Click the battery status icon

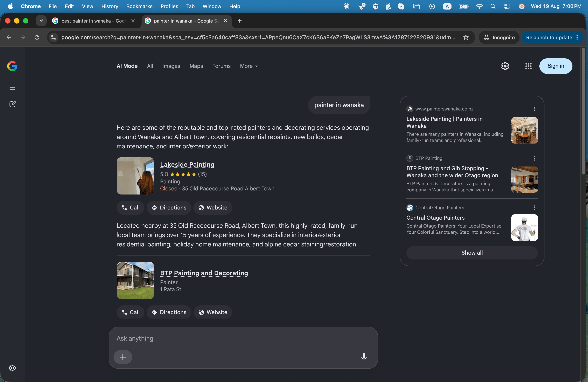pos(464,6)
